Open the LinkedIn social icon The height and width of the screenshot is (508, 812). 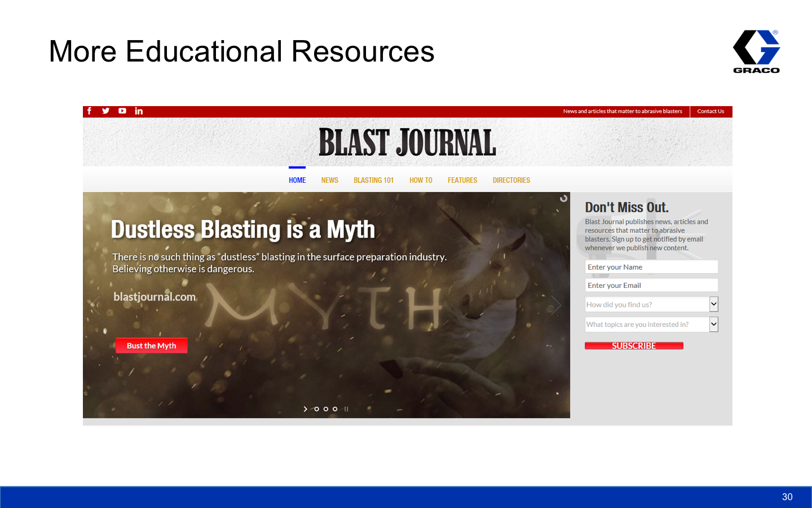(139, 111)
